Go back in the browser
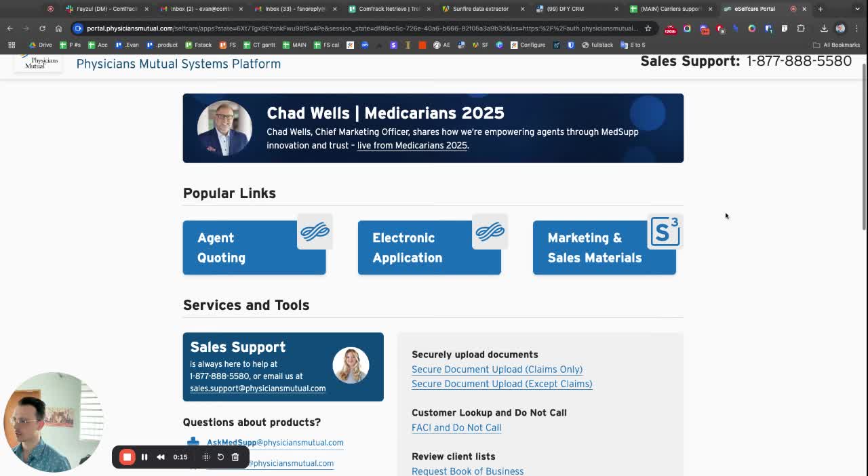This screenshot has width=868, height=476. tap(9, 28)
